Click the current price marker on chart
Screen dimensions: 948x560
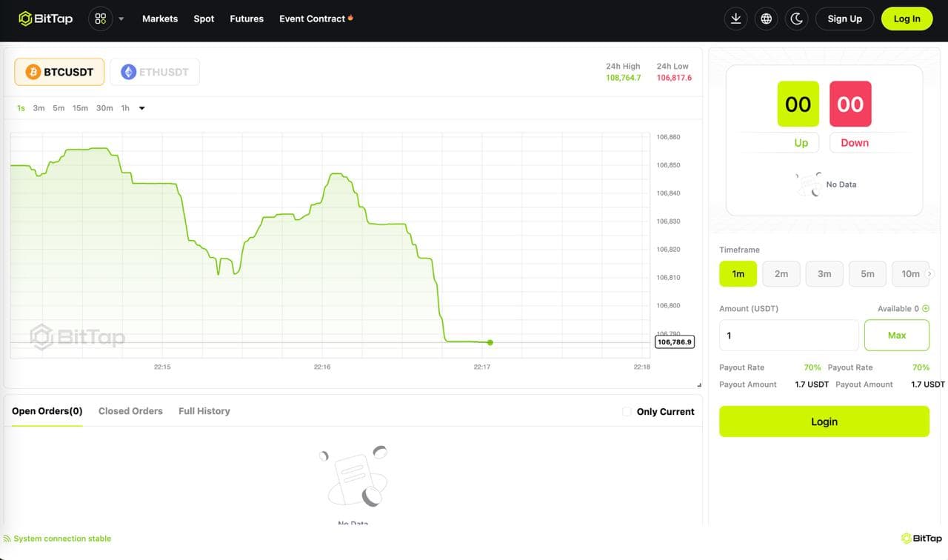coord(490,342)
